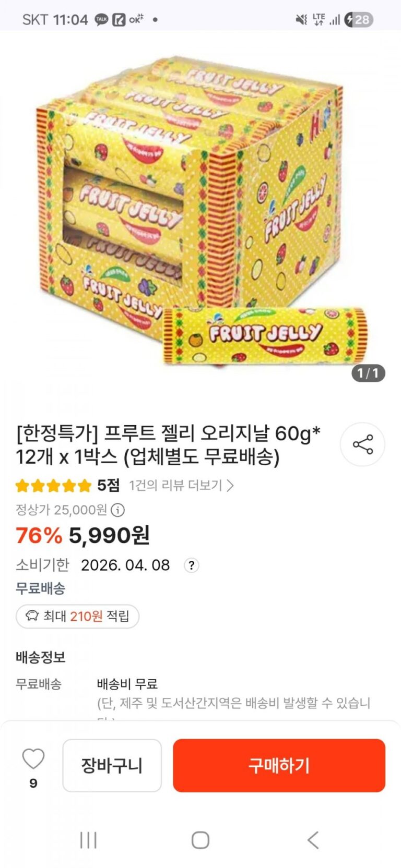Open reviews via 리뷰 더보기 chevron

(x=230, y=486)
